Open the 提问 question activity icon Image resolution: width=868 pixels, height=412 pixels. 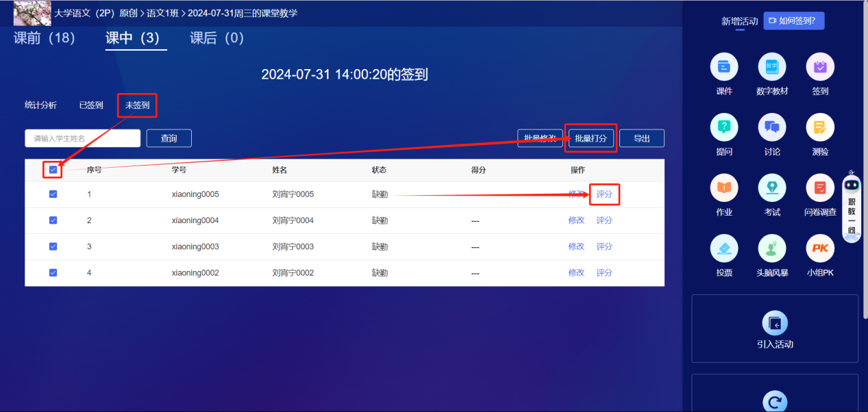coord(724,127)
